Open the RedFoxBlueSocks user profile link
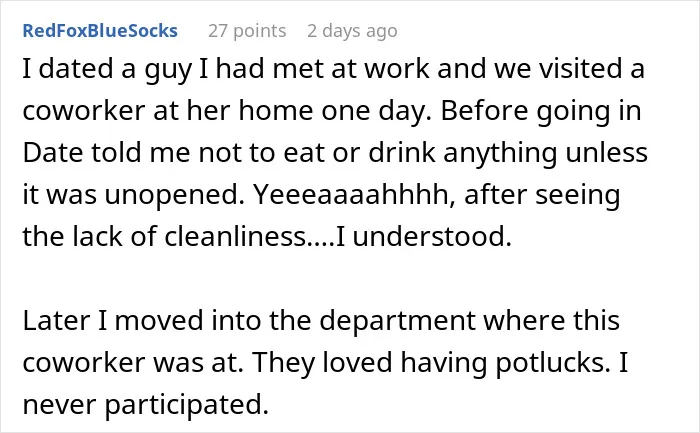 (x=100, y=31)
